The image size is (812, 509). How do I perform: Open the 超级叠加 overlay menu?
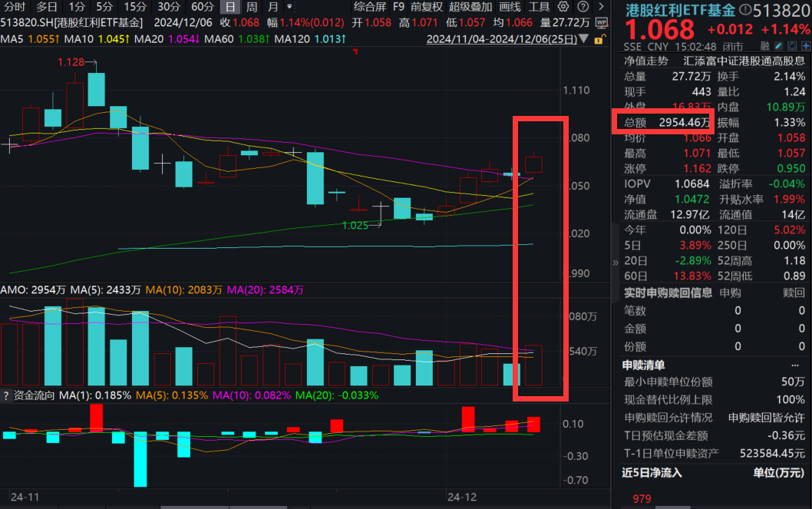[470, 7]
